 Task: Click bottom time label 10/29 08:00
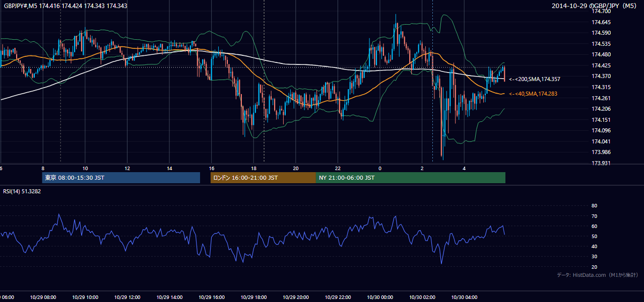click(x=43, y=297)
